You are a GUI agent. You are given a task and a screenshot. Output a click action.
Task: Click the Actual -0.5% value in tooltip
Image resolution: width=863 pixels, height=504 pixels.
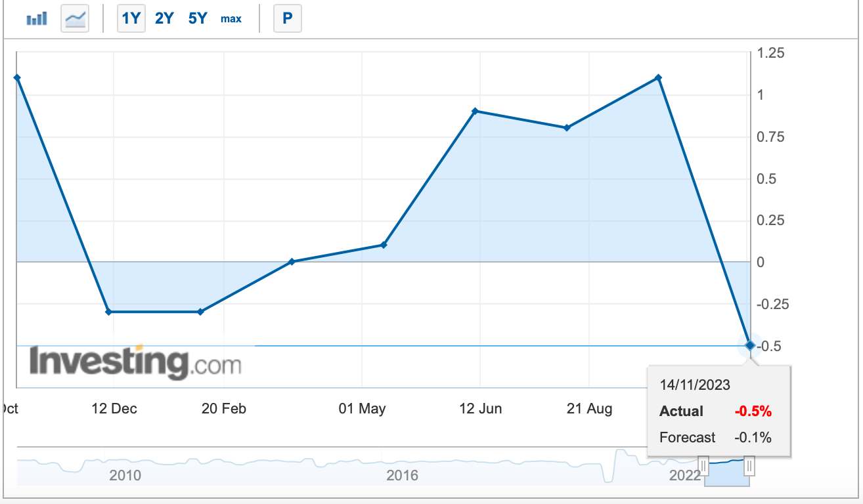click(753, 411)
